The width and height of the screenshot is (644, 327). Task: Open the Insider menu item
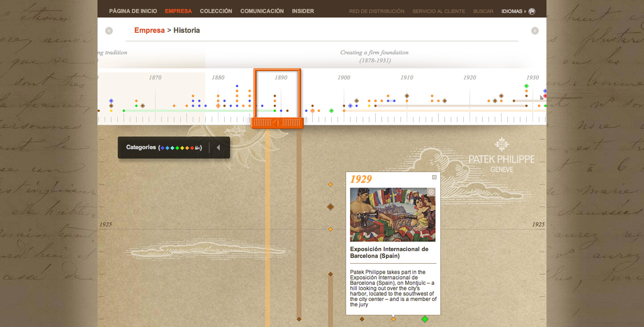(x=303, y=11)
